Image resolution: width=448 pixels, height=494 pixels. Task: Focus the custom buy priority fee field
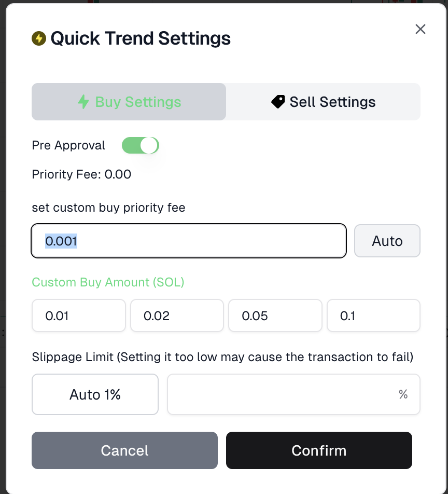189,241
